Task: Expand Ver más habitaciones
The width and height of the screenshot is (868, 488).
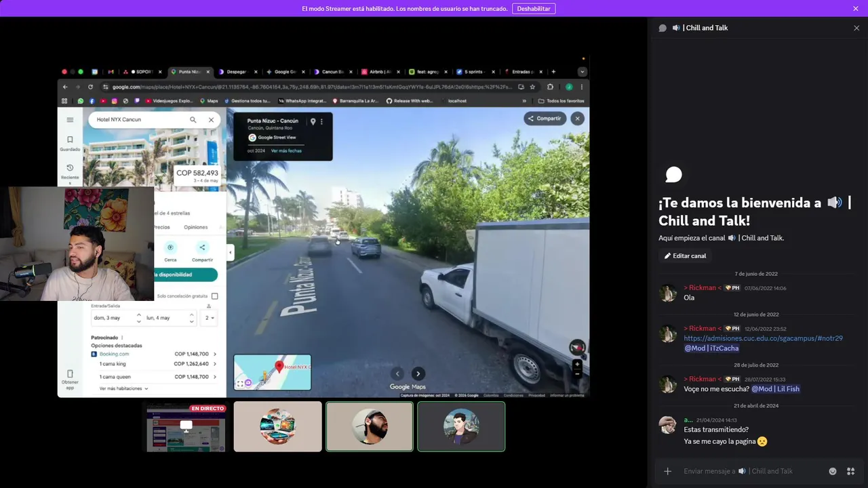Action: [x=123, y=388]
